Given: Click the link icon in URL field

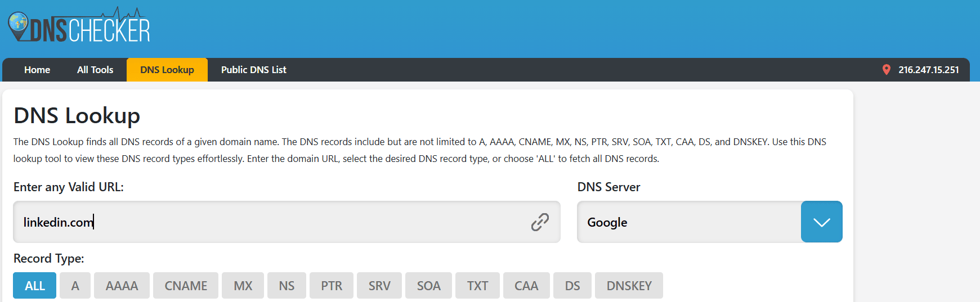Looking at the screenshot, I should pos(540,222).
